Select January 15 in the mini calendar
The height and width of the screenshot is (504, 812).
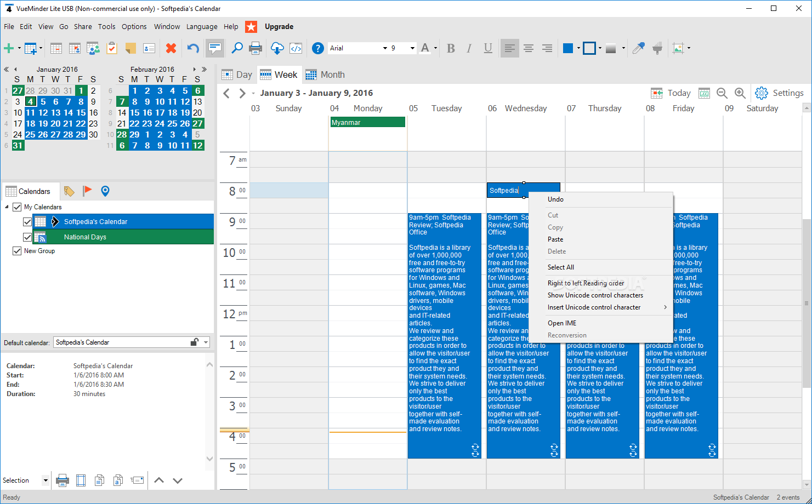tap(81, 113)
